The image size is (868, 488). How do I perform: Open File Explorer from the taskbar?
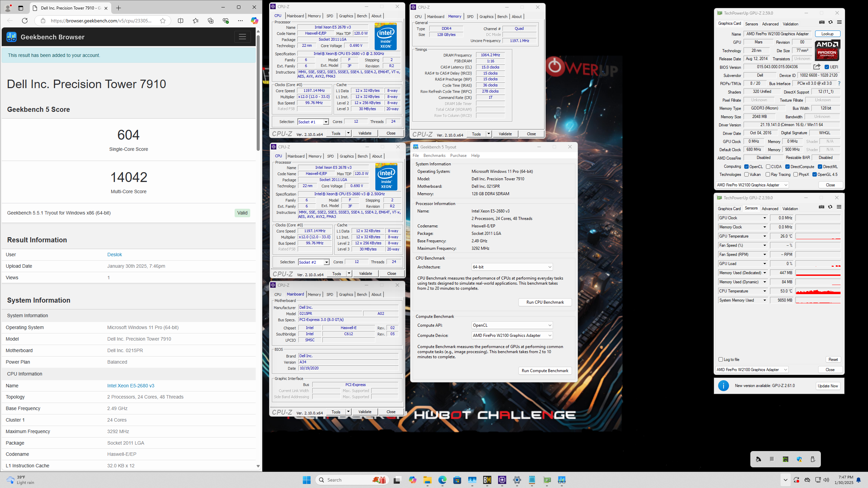click(x=427, y=480)
